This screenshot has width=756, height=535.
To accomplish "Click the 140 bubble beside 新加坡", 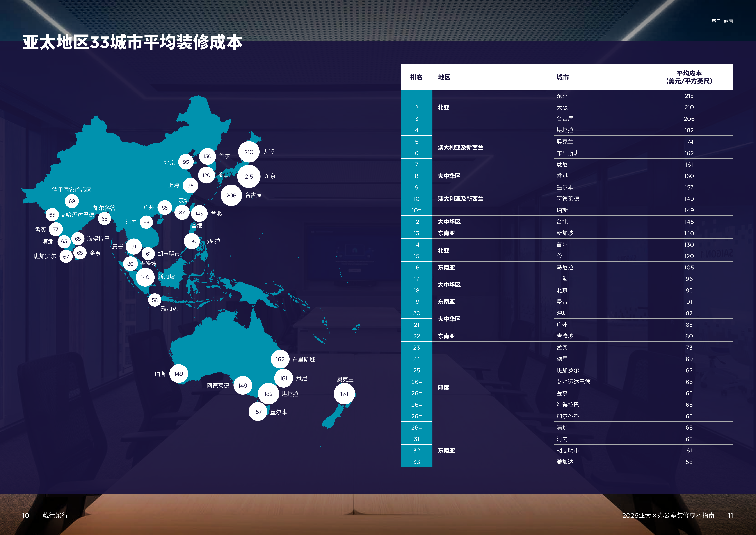I will pos(145,277).
